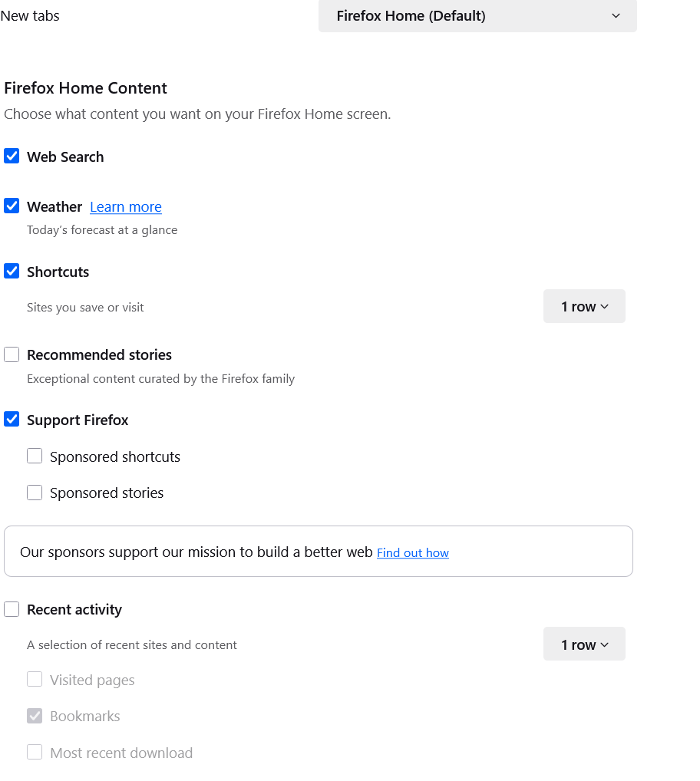Expand the Shortcuts row count dropdown
Viewport: 700px width, 781px height.
pyautogui.click(x=584, y=306)
